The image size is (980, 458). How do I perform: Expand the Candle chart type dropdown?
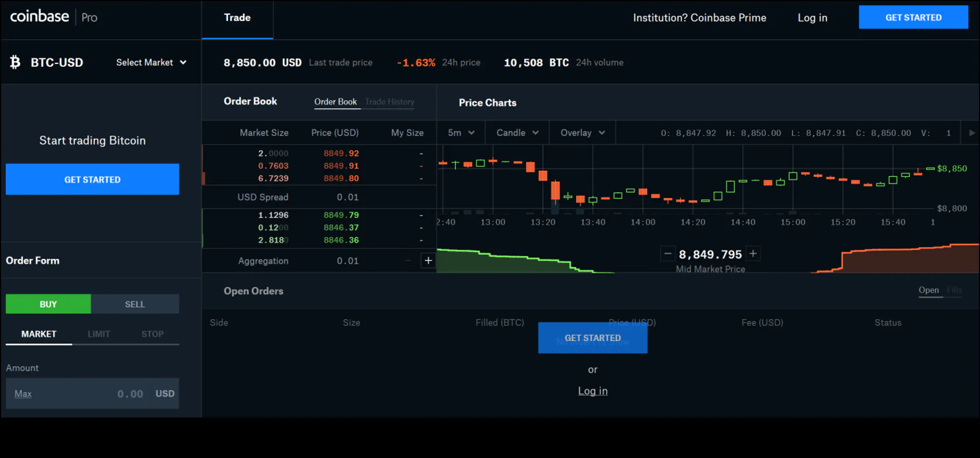(517, 133)
